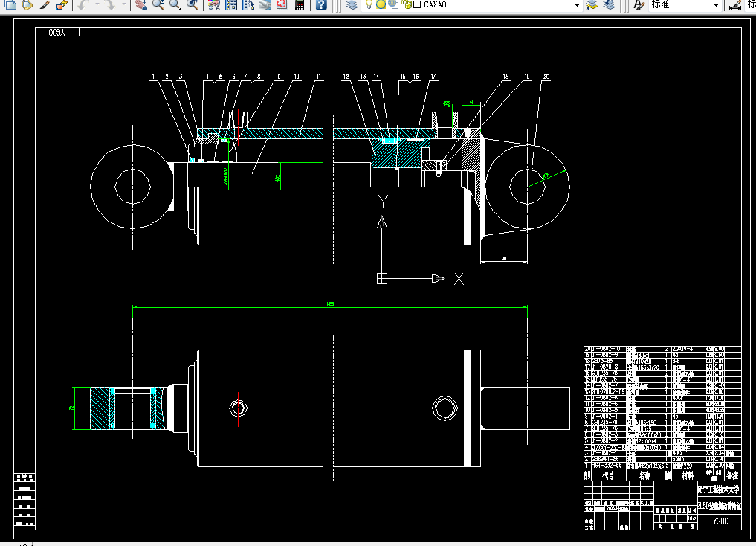Click the Undo arrow
The width and height of the screenshot is (756, 546).
83,4
